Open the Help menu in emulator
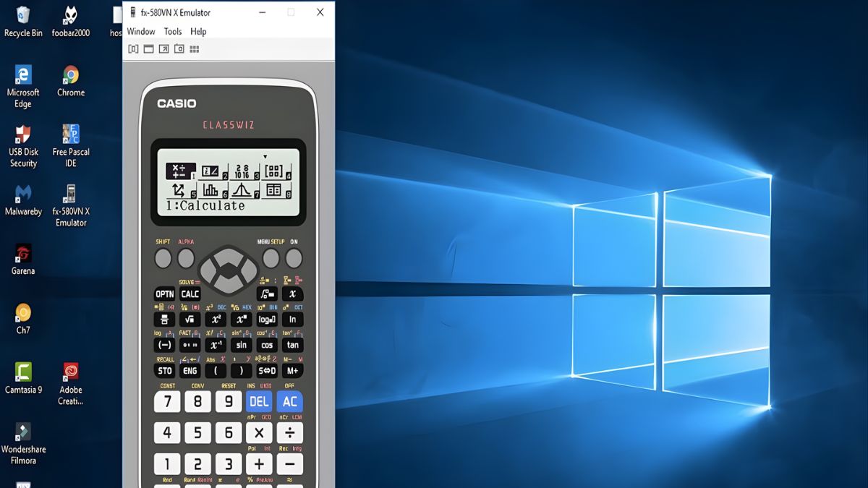868x488 pixels. coord(198,31)
